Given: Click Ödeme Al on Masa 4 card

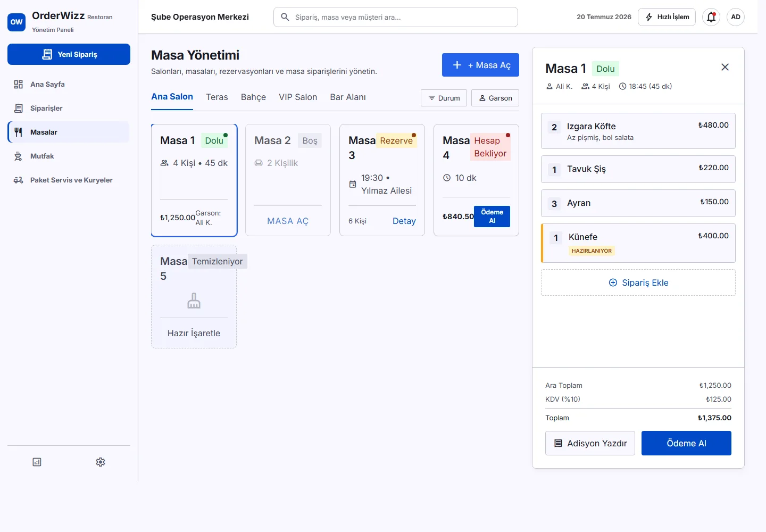Looking at the screenshot, I should coord(492,217).
